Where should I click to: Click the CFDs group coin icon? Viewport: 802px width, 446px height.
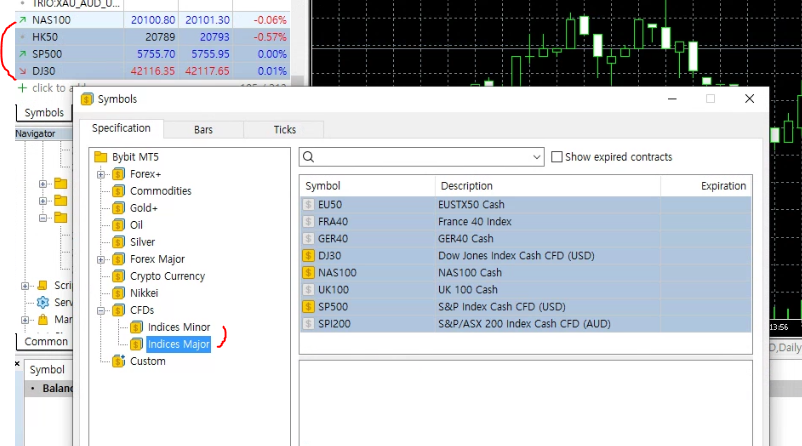118,310
